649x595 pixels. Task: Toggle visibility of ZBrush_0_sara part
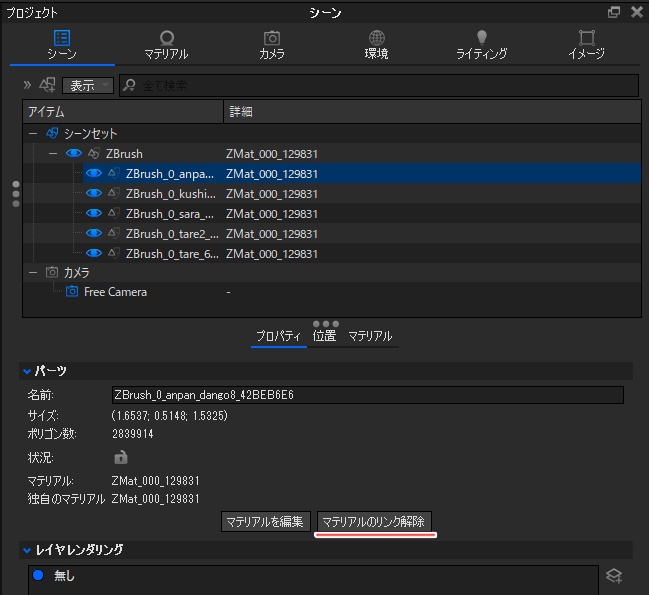(94, 214)
